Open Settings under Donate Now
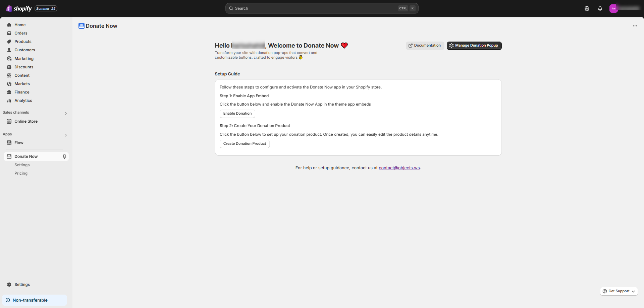The height and width of the screenshot is (308, 644). click(x=22, y=165)
